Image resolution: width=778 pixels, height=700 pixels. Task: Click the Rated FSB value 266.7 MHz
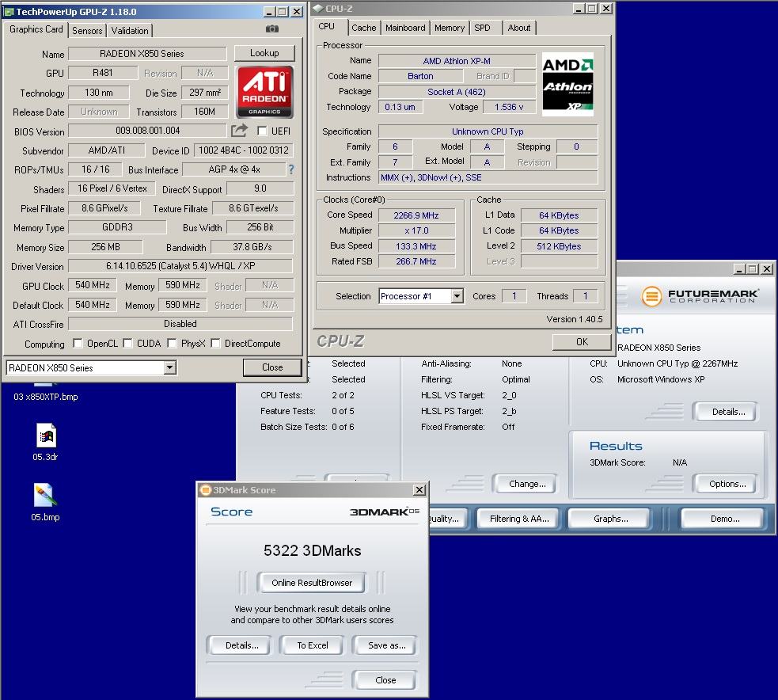416,261
